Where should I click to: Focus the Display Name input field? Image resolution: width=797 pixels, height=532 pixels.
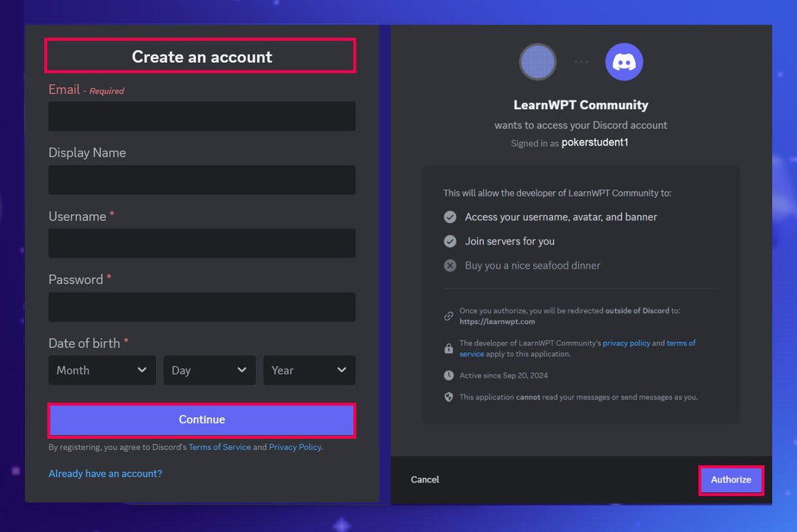(x=202, y=180)
